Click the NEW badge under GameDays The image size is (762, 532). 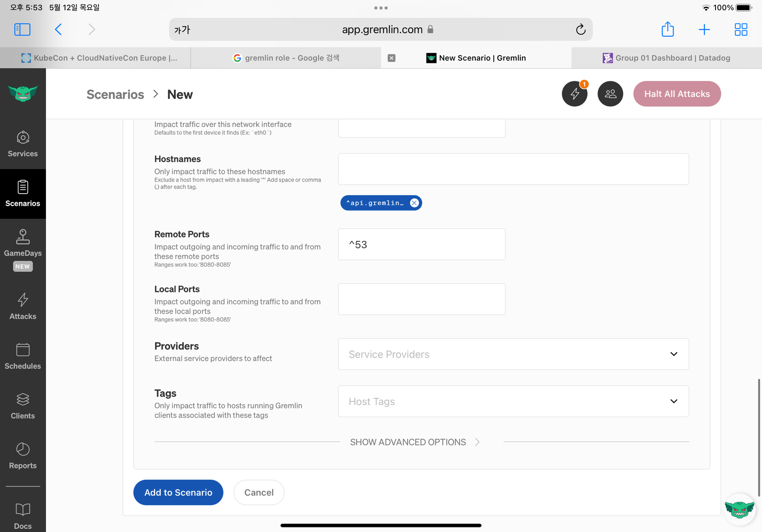pyautogui.click(x=23, y=267)
